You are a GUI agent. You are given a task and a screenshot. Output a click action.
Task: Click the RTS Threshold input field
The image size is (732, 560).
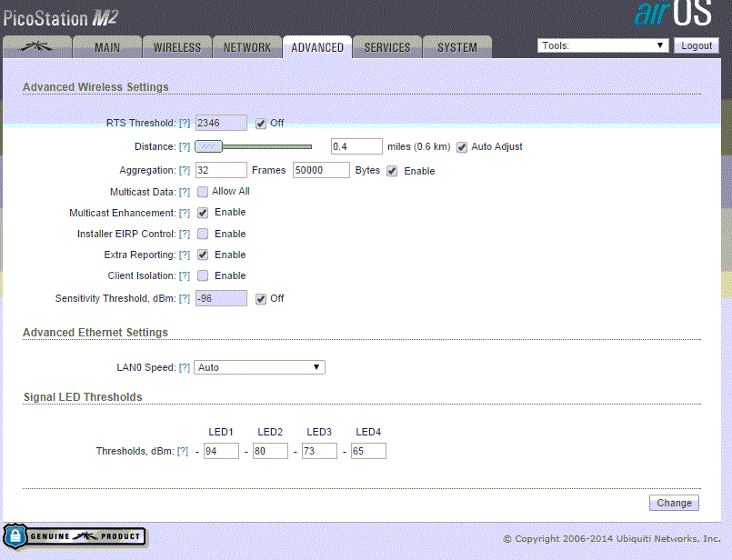(221, 123)
